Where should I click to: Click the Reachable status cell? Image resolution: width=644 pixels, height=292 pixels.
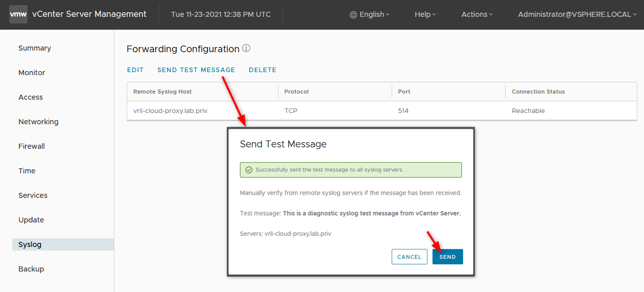click(528, 110)
